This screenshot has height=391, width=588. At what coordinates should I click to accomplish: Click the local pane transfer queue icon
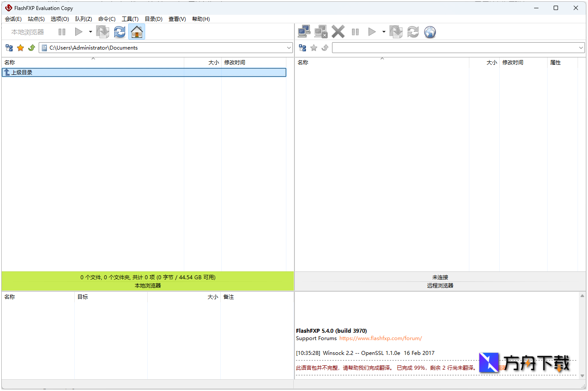tap(103, 32)
